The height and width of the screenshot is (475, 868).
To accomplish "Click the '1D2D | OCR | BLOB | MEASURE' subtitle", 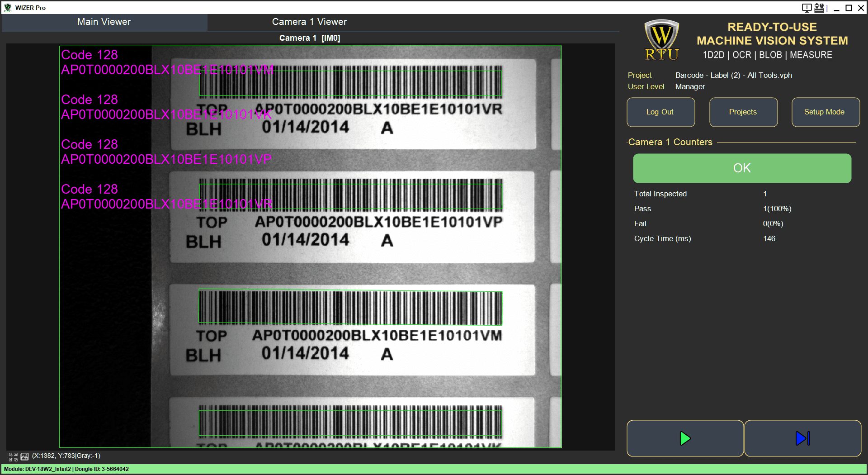I will pyautogui.click(x=767, y=55).
